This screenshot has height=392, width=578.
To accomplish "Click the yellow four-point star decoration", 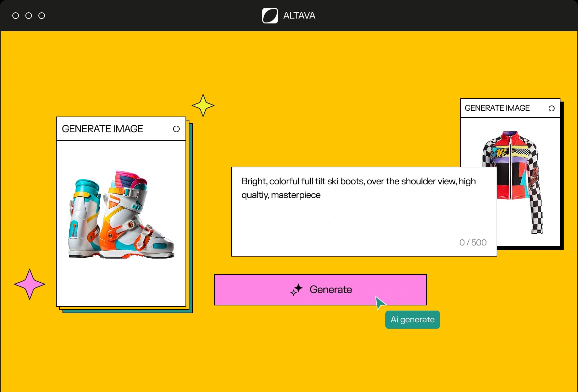I will (x=203, y=105).
